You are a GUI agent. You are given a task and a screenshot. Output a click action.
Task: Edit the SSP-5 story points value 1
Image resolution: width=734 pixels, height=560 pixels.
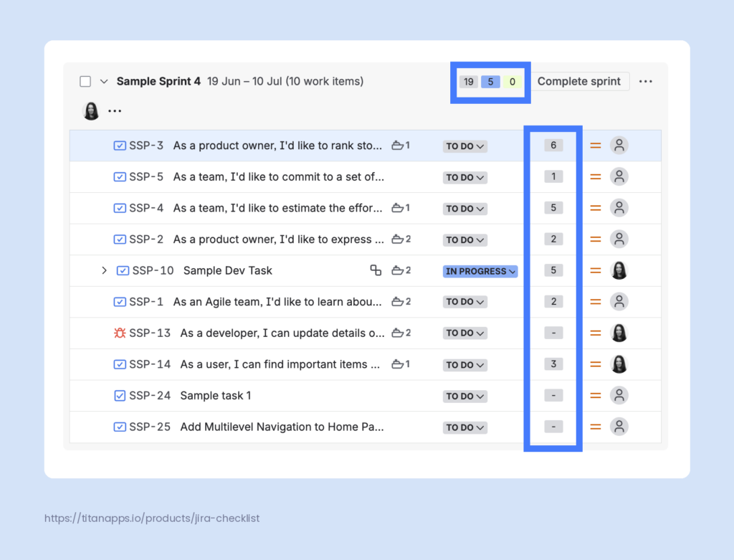point(553,177)
